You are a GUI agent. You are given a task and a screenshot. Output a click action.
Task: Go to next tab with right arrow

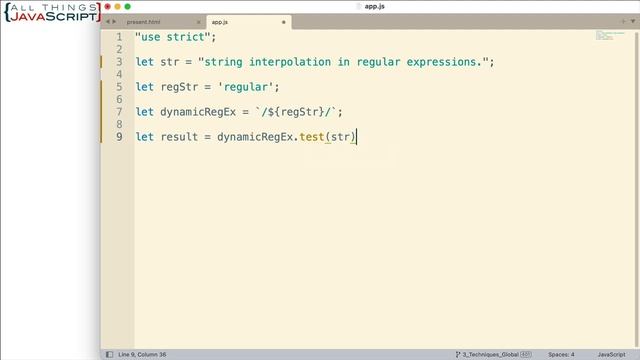point(114,22)
